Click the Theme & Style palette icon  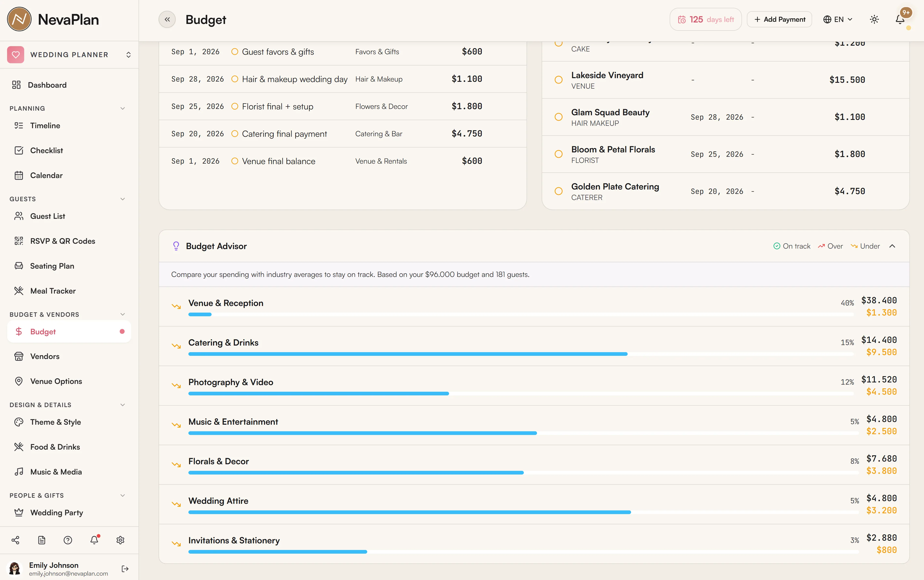pos(19,422)
